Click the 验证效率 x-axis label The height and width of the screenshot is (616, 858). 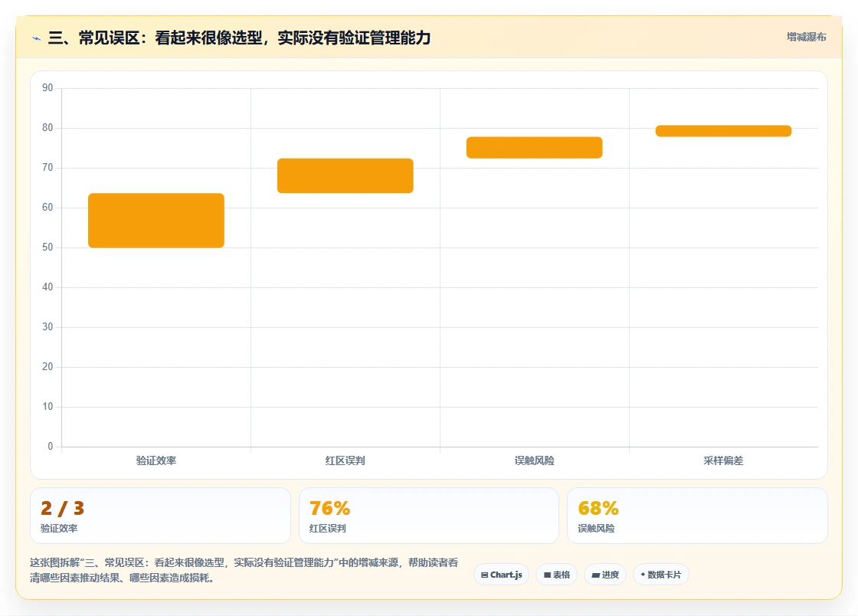(x=156, y=460)
